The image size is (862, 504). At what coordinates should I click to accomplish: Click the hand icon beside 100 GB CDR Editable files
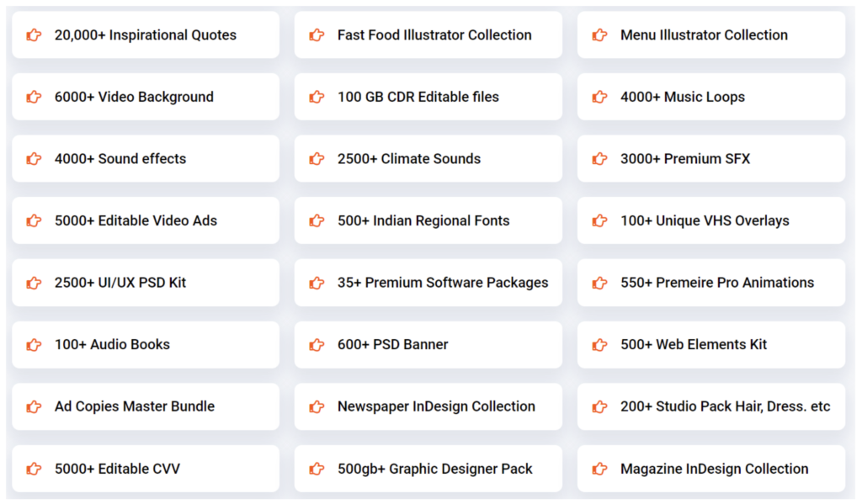317,97
